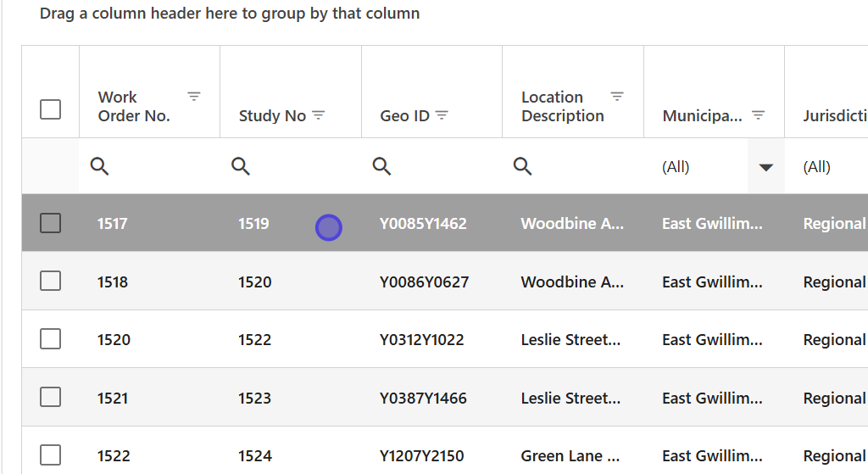868x474 pixels.
Task: Check the box for work order 1517
Action: (x=51, y=223)
